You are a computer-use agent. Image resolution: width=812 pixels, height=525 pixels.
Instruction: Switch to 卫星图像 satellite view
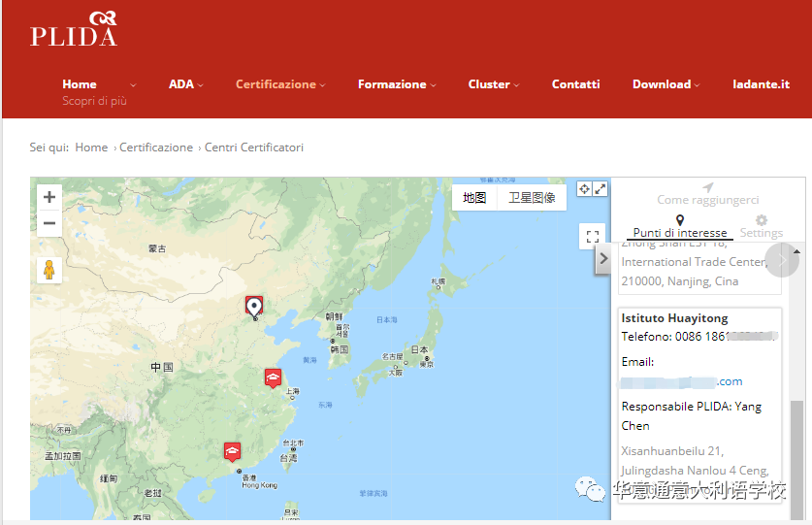[532, 197]
